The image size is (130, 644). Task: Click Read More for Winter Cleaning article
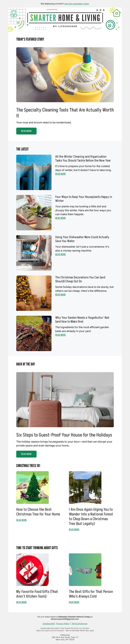[x=60, y=174]
